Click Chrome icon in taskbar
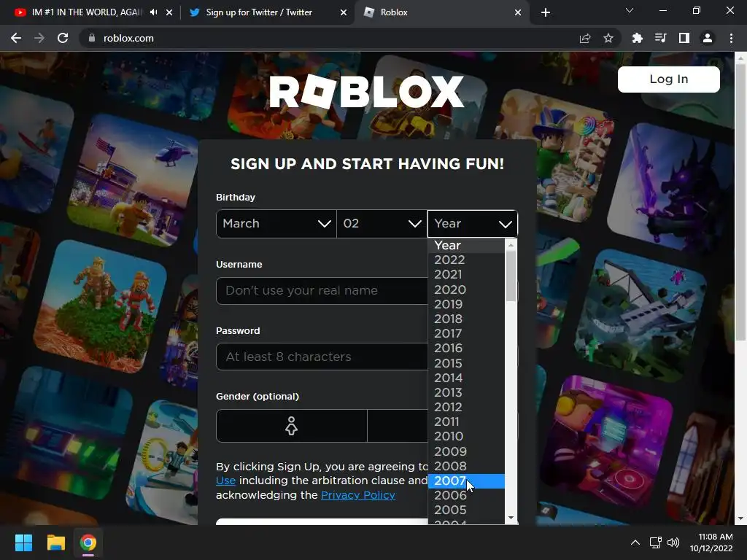Viewport: 747px width, 560px height. pyautogui.click(x=88, y=542)
